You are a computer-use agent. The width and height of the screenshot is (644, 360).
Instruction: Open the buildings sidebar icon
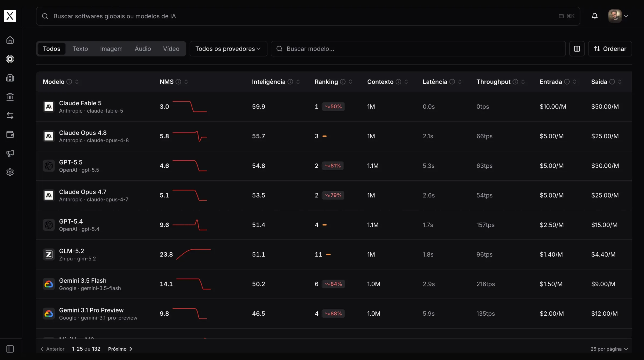click(10, 78)
